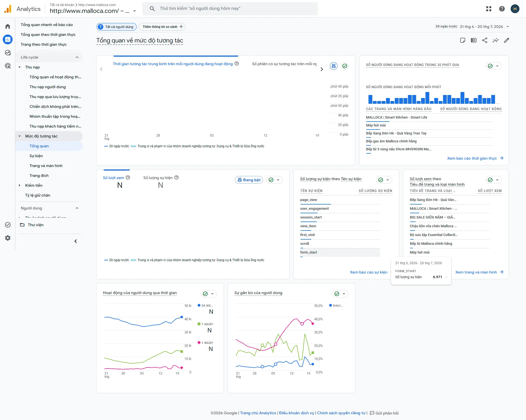526x420 pixels.
Task: Edit report with pencil icon
Action: coord(507,40)
